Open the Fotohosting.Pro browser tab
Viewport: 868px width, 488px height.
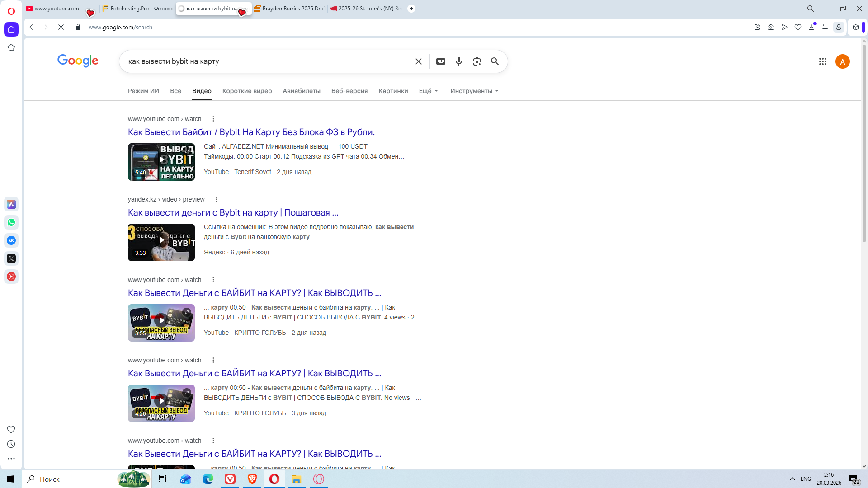pos(138,9)
